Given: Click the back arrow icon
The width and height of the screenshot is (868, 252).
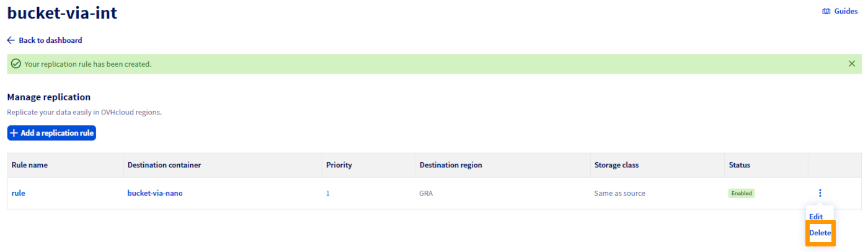Looking at the screenshot, I should [x=11, y=40].
